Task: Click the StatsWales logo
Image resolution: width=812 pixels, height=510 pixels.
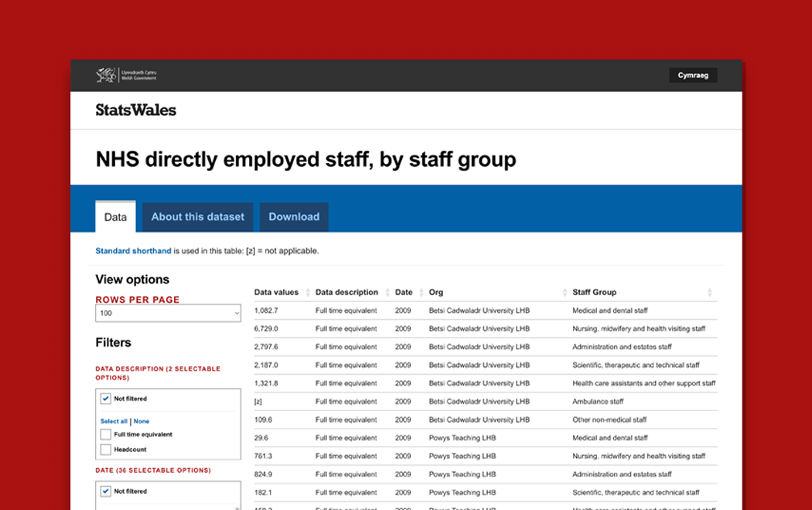Action: tap(136, 110)
